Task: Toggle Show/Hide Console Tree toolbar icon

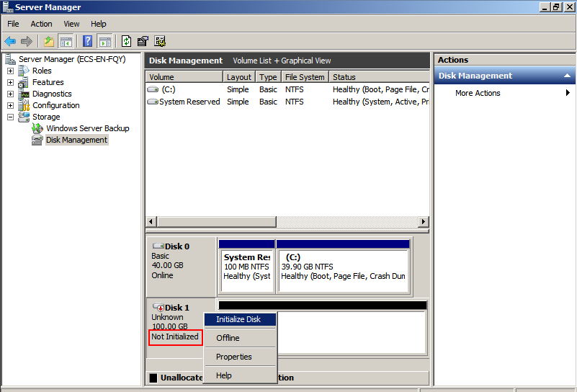Action: pyautogui.click(x=66, y=41)
